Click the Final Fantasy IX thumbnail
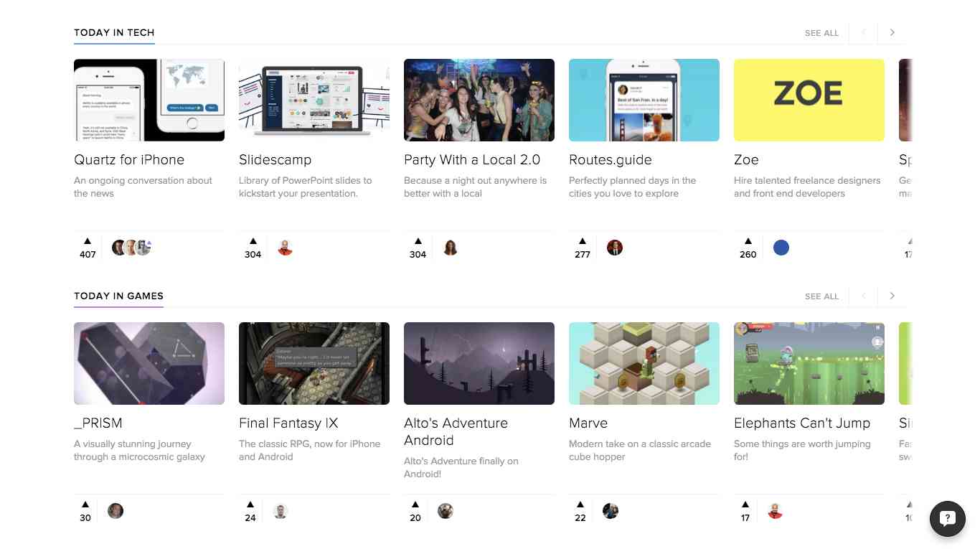This screenshot has width=980, height=549. (314, 363)
